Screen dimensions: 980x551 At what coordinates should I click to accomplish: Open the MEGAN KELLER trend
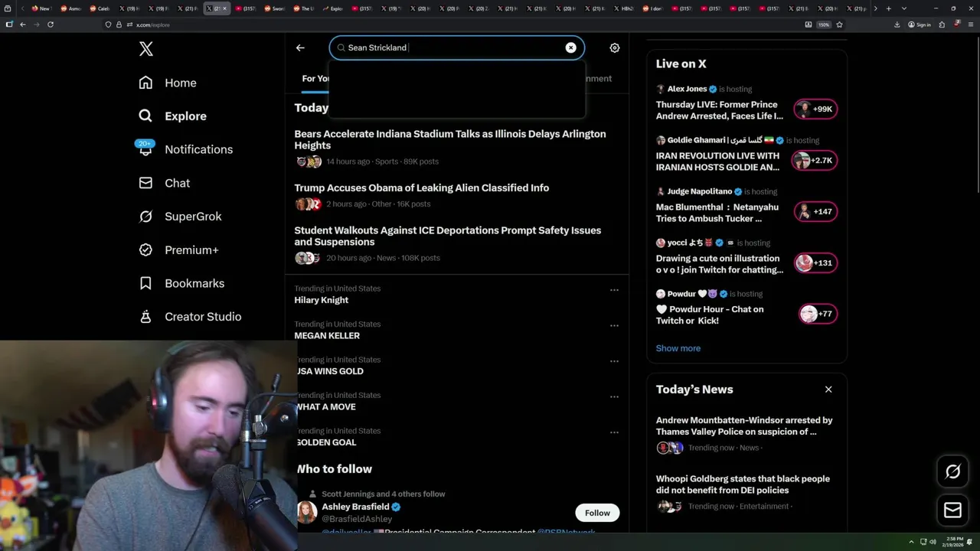327,335
